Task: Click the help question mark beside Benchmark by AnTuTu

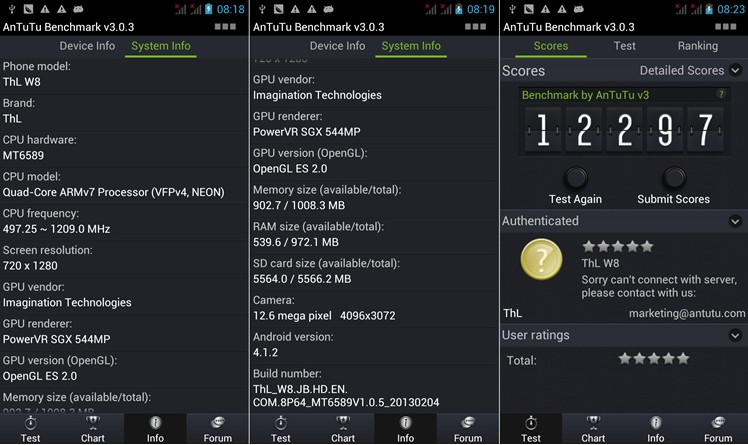Action: 721,94
